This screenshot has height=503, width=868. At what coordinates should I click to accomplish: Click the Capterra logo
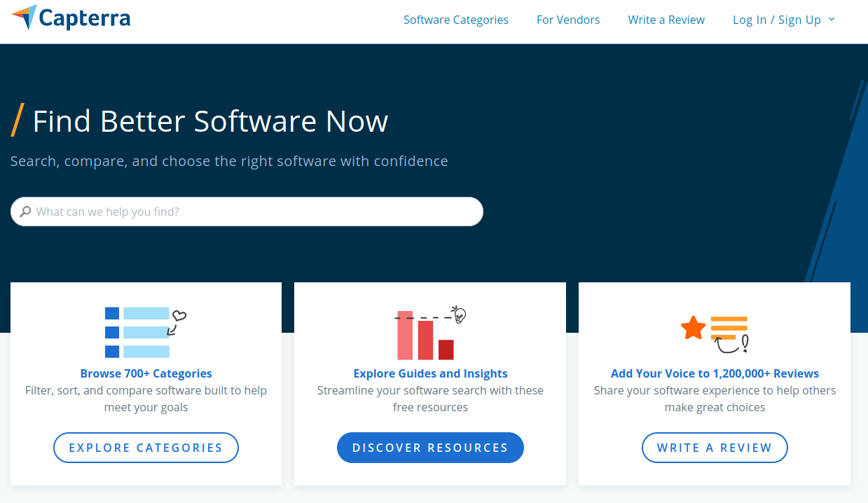(x=71, y=18)
